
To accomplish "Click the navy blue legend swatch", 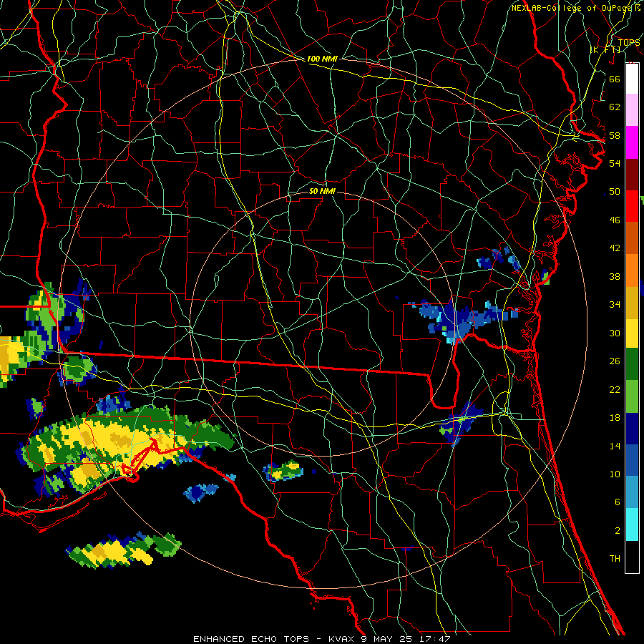I will point(632,429).
